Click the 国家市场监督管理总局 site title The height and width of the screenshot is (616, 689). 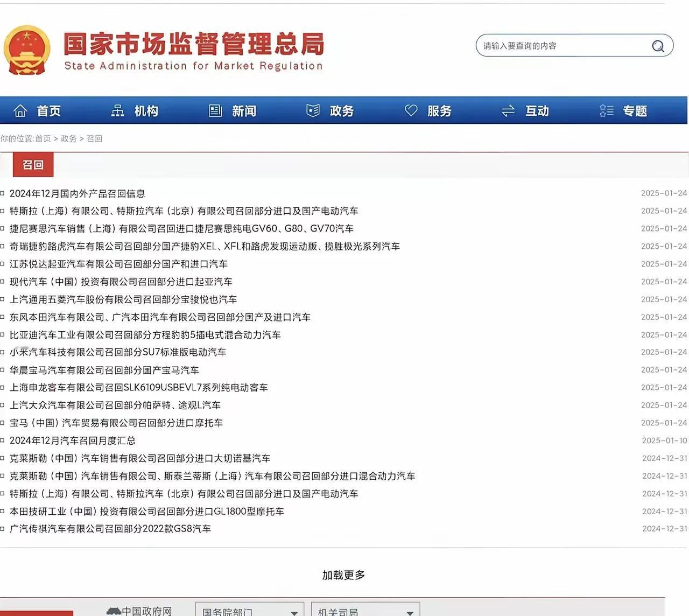coord(194,44)
